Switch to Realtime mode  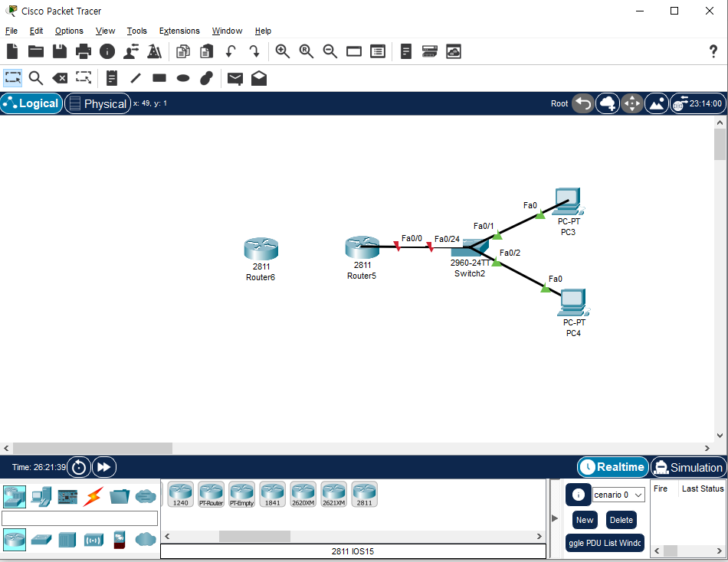[613, 467]
